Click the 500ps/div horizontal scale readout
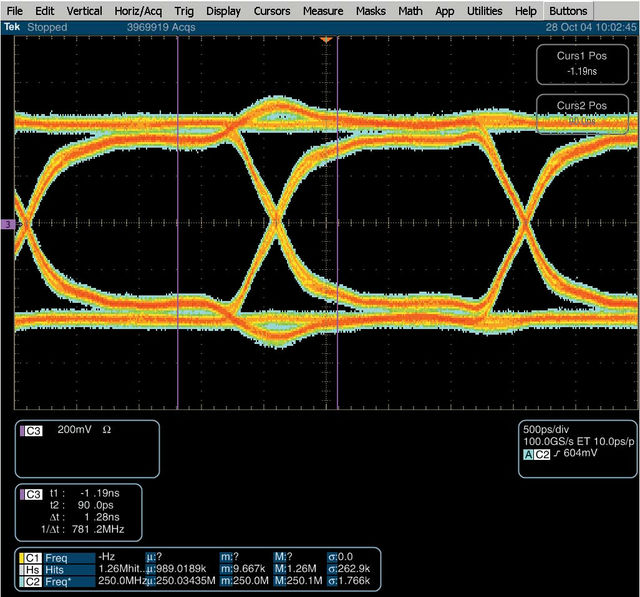The height and width of the screenshot is (597, 640). (546, 429)
